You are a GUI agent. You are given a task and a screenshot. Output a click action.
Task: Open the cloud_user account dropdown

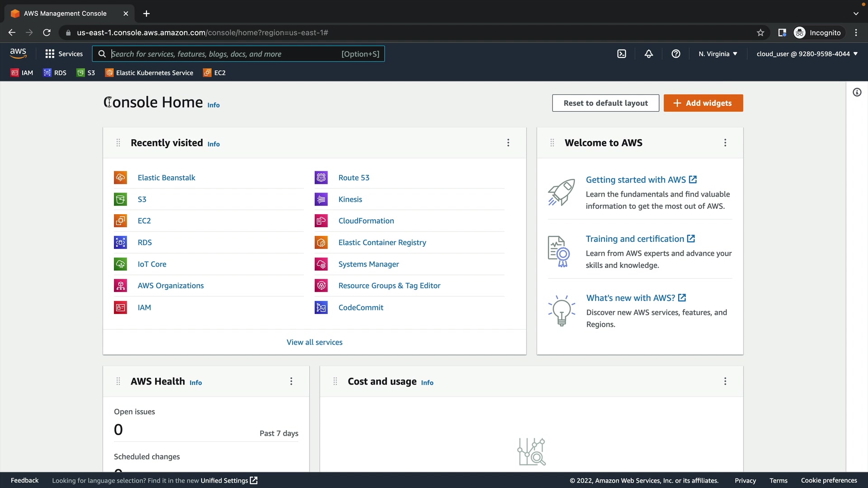[807, 54]
